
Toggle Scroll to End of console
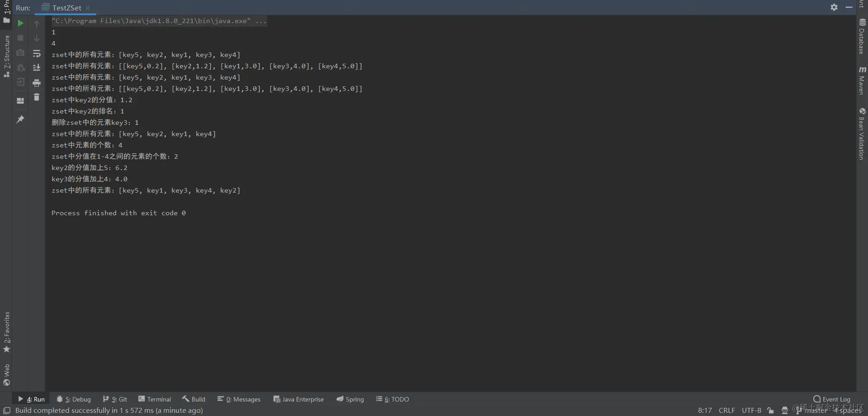[x=37, y=68]
